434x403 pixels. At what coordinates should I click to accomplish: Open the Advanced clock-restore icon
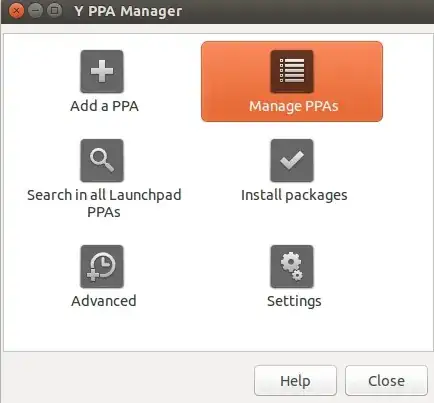tap(102, 267)
